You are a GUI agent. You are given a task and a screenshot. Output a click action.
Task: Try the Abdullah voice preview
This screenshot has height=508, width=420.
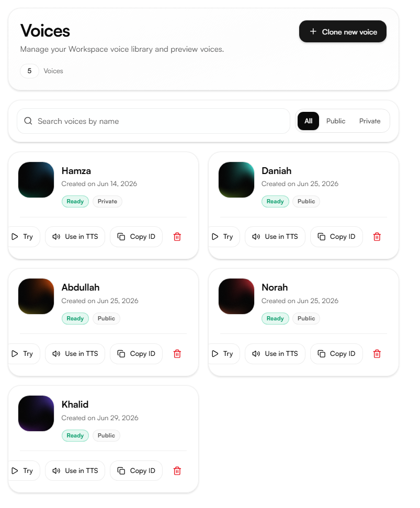(22, 354)
